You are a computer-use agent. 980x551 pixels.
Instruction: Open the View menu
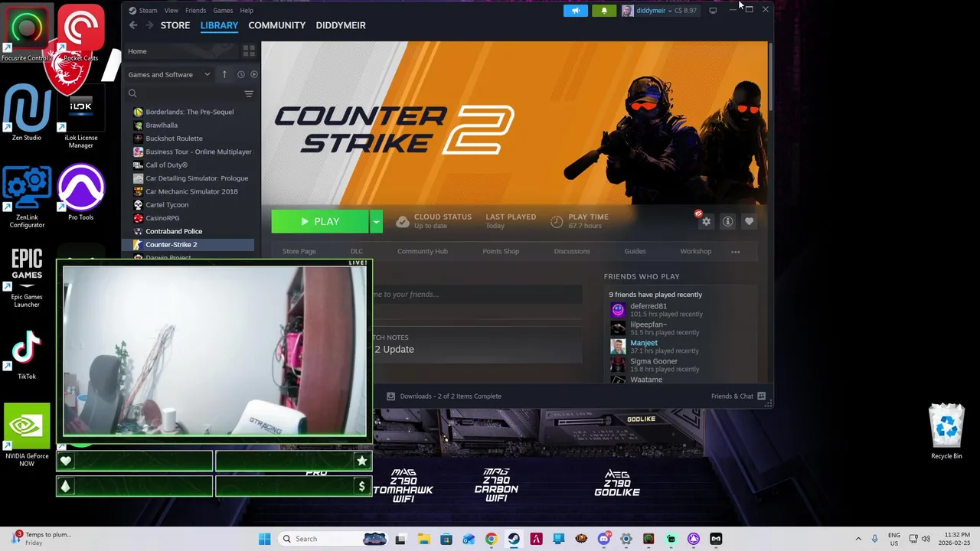pos(171,11)
